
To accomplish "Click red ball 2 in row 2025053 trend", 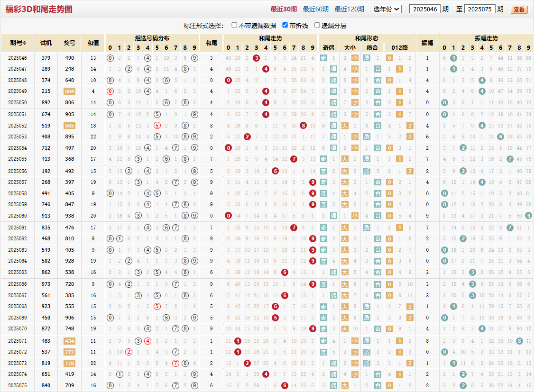I will (247, 137).
